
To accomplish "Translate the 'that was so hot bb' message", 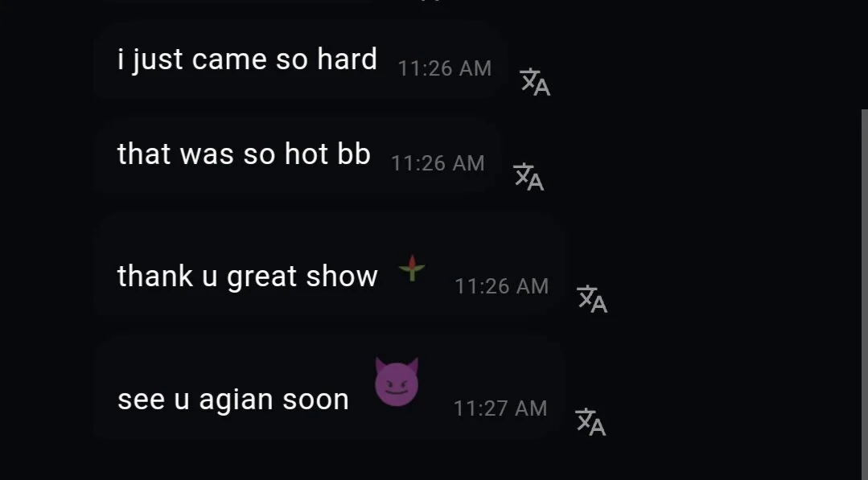I will coord(529,177).
